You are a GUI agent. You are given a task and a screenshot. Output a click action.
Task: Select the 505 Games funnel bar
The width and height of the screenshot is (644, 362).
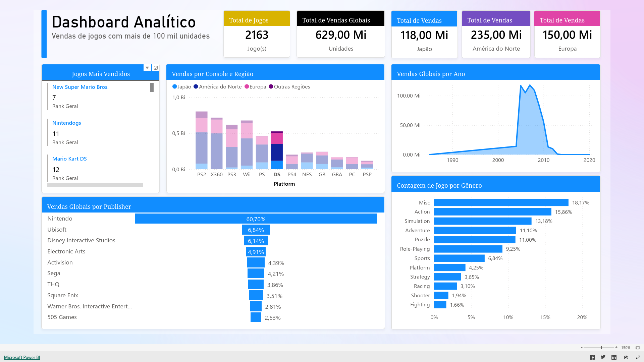click(256, 317)
